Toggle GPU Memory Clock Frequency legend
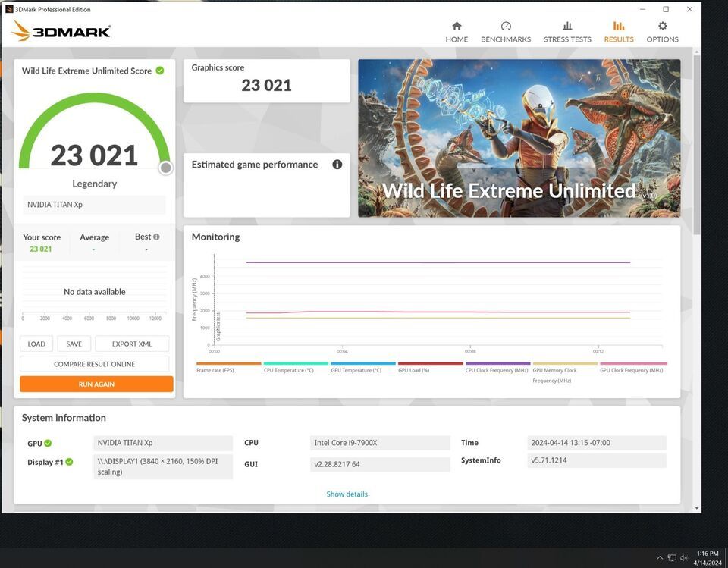 [565, 373]
